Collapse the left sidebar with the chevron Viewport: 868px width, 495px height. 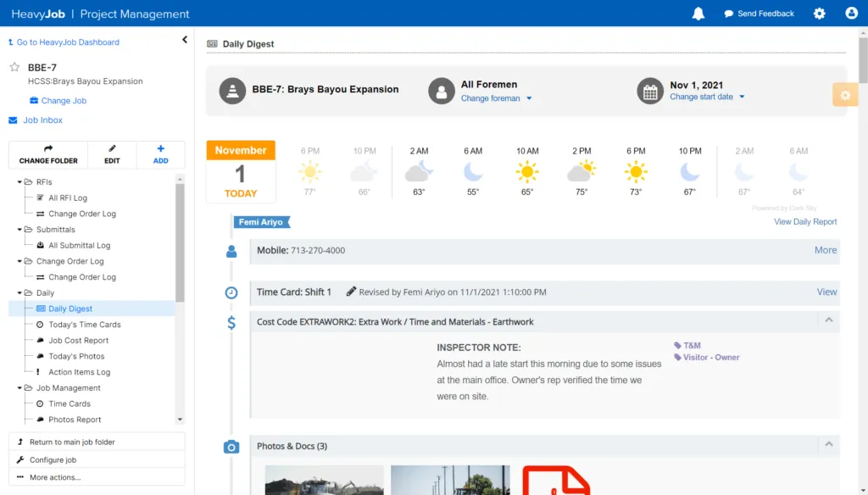184,40
